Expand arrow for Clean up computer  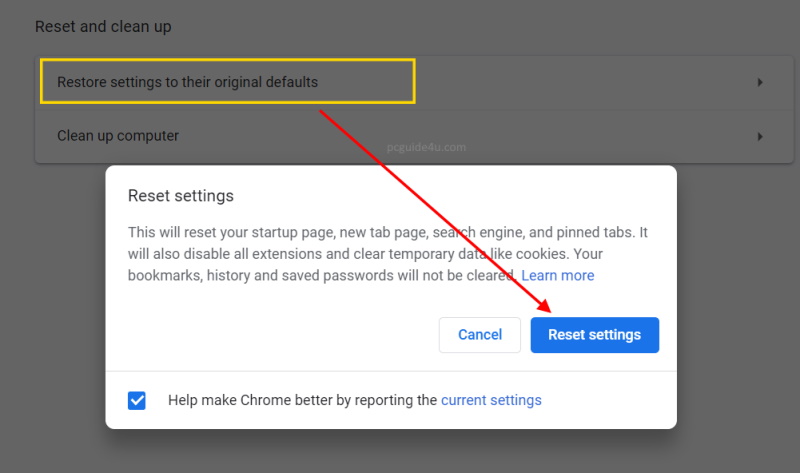click(760, 136)
